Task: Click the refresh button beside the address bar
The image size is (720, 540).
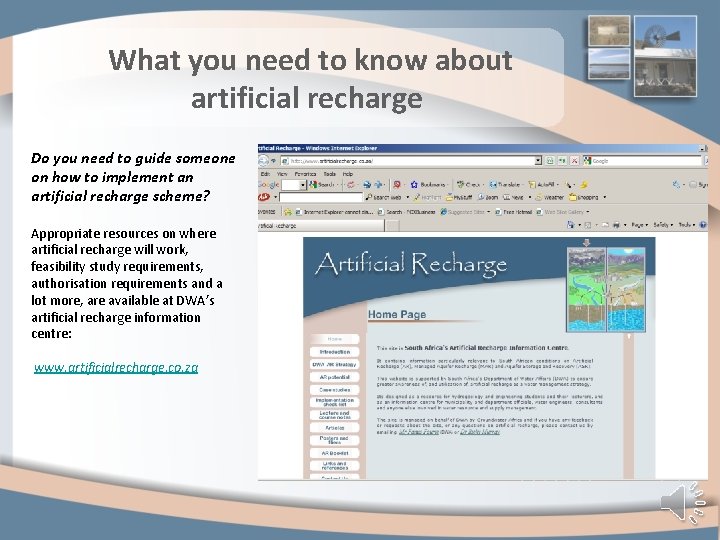Action: [562, 161]
